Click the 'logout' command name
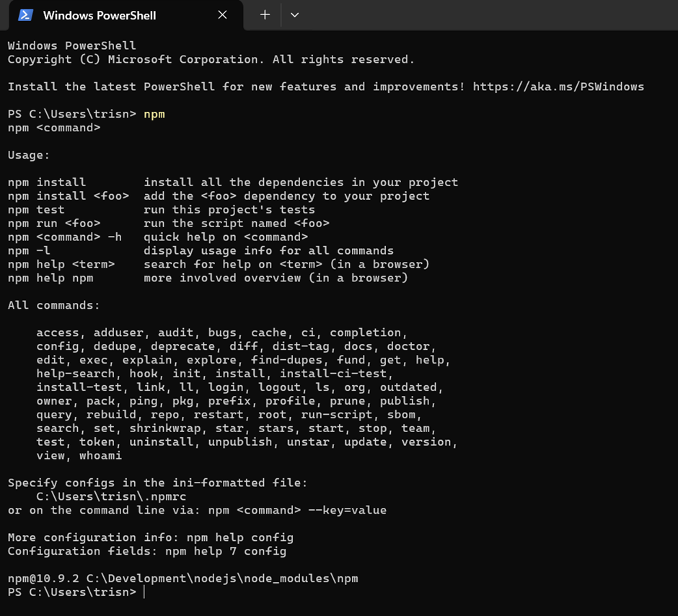The height and width of the screenshot is (616, 678). point(279,387)
